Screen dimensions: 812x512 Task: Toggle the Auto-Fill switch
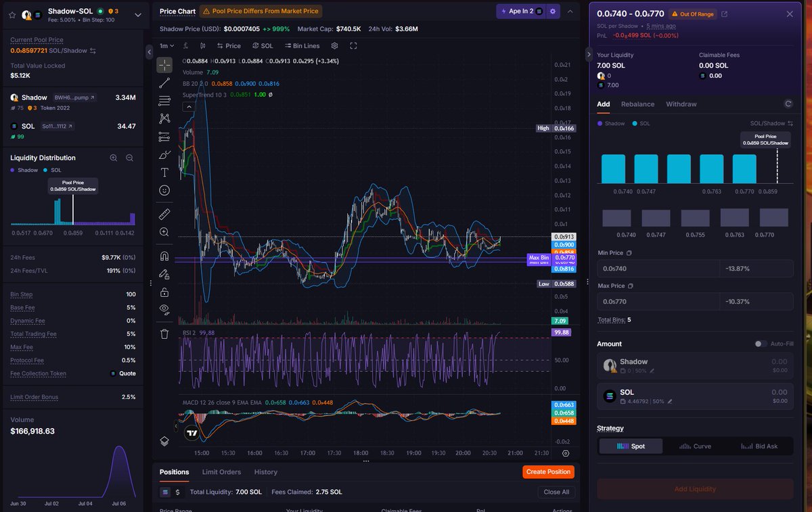pos(761,344)
